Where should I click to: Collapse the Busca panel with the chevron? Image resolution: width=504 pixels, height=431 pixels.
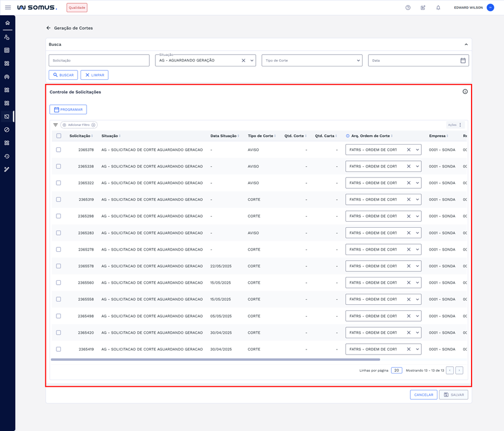coord(466,45)
